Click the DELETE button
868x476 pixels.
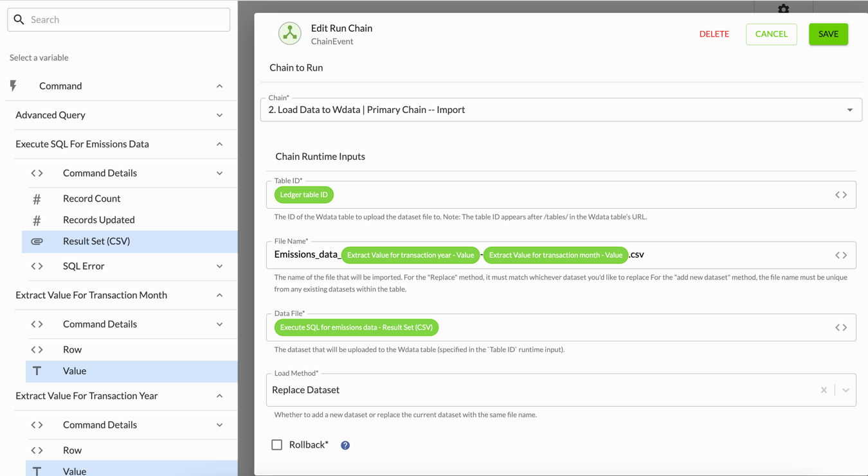714,34
